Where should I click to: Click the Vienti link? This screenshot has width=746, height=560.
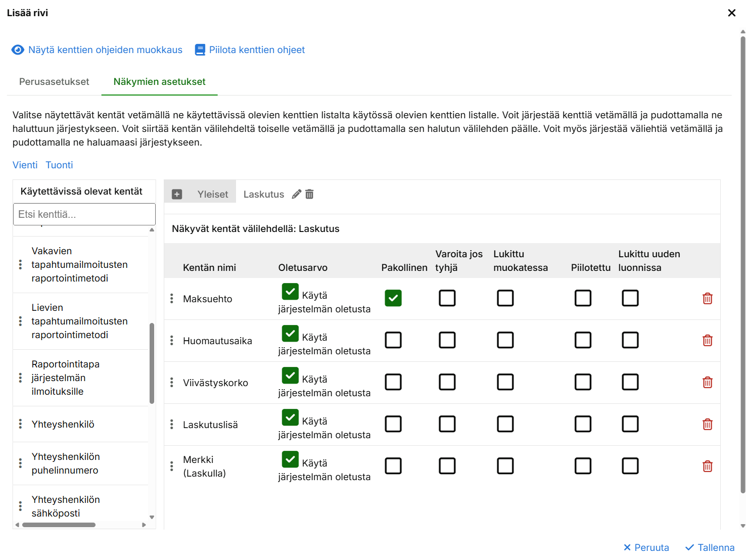pos(25,165)
